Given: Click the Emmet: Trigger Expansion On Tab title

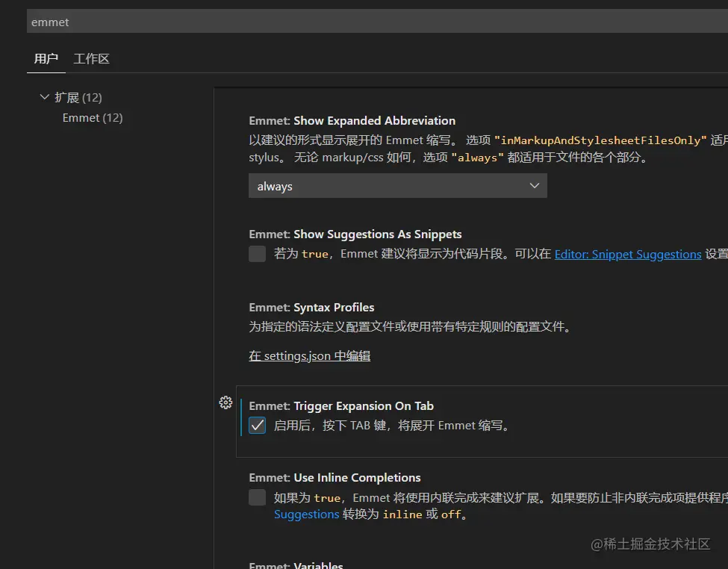Looking at the screenshot, I should pos(341,406).
